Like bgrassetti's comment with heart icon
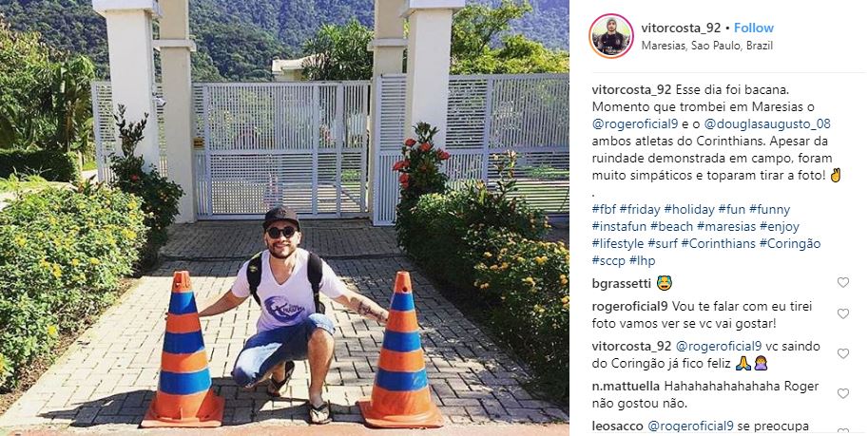 click(842, 283)
